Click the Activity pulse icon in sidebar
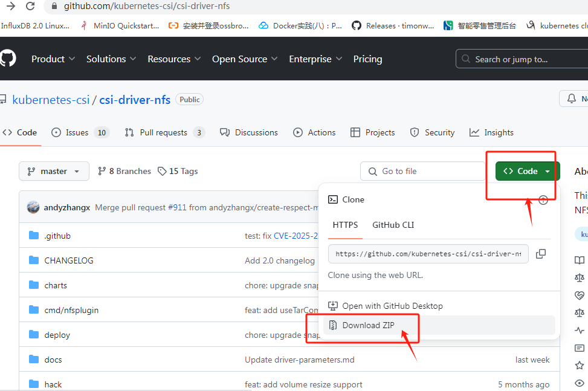The width and height of the screenshot is (588, 391). [580, 331]
